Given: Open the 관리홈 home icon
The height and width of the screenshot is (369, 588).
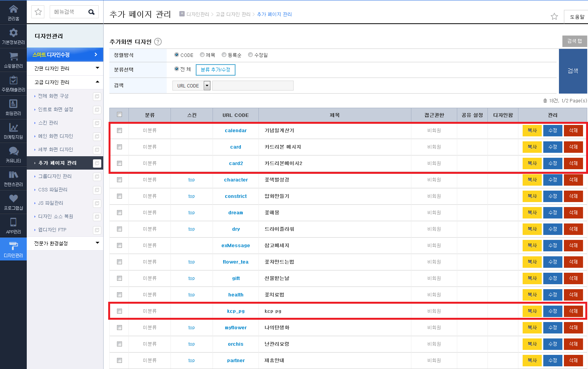Looking at the screenshot, I should (13, 9).
